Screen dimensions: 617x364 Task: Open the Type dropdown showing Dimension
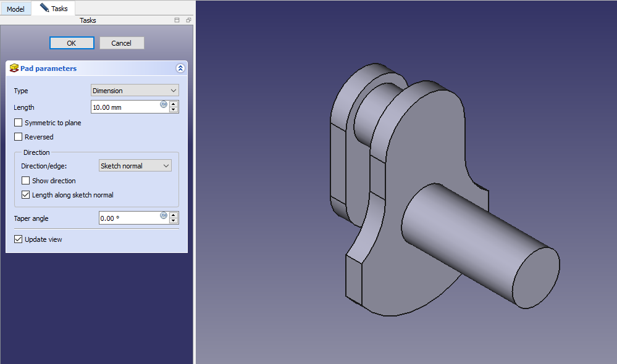click(x=135, y=91)
